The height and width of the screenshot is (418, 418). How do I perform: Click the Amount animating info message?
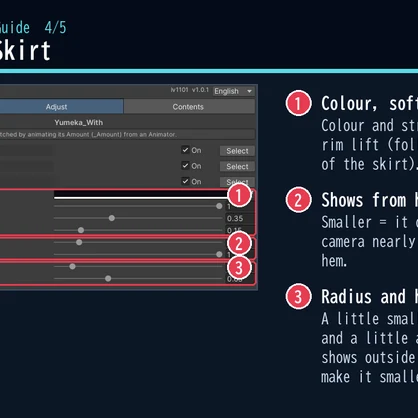point(127,134)
